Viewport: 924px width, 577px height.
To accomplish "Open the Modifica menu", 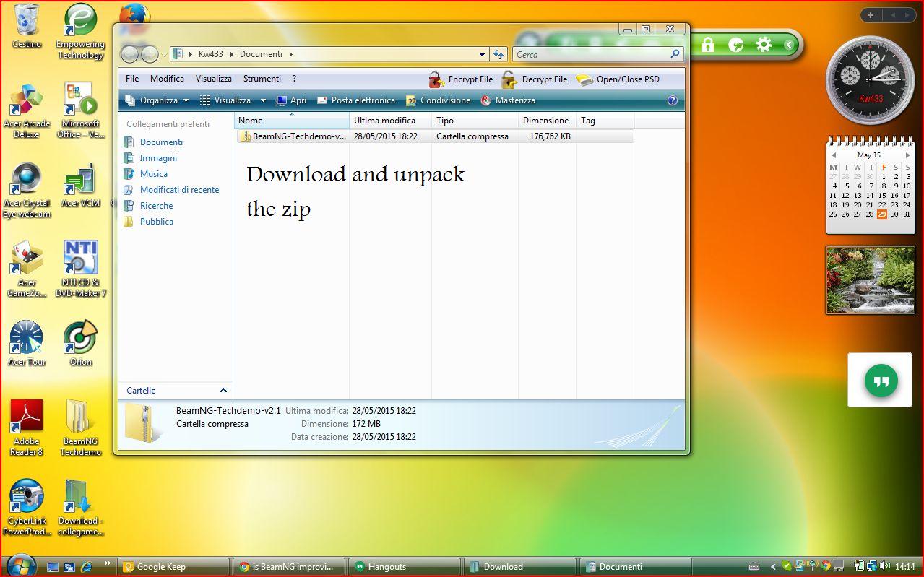I will pos(167,79).
